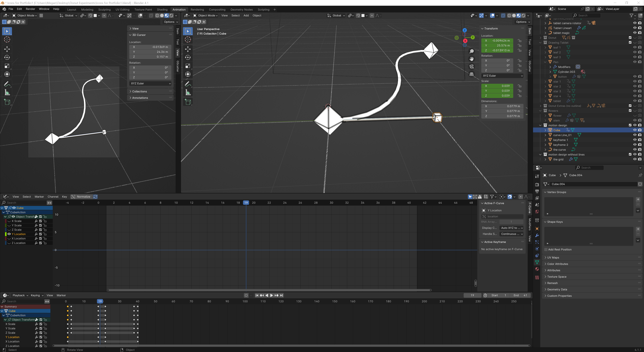644x352 pixels.
Task: Hide leaf 1 using its eye icon
Action: click(x=635, y=47)
